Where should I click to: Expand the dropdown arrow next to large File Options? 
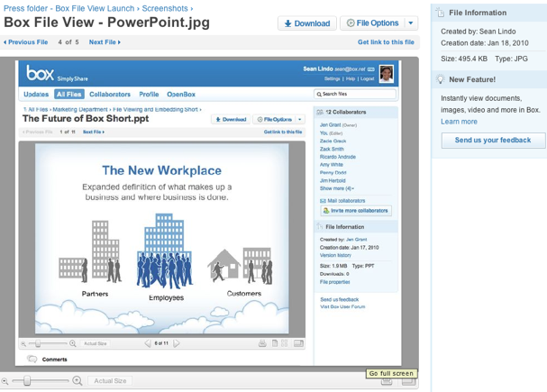coord(411,23)
